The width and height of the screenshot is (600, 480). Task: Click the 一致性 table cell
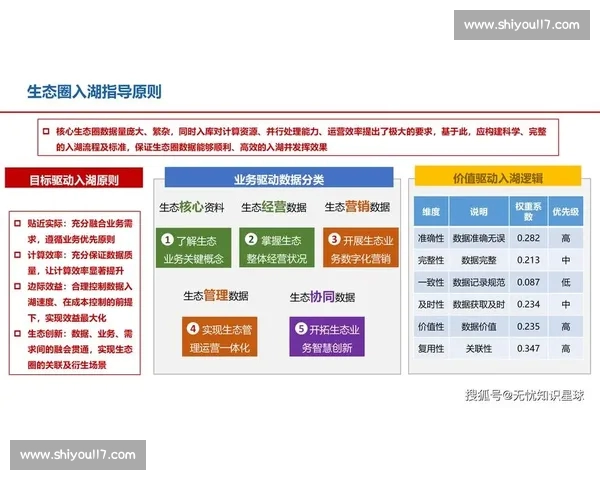click(x=431, y=282)
